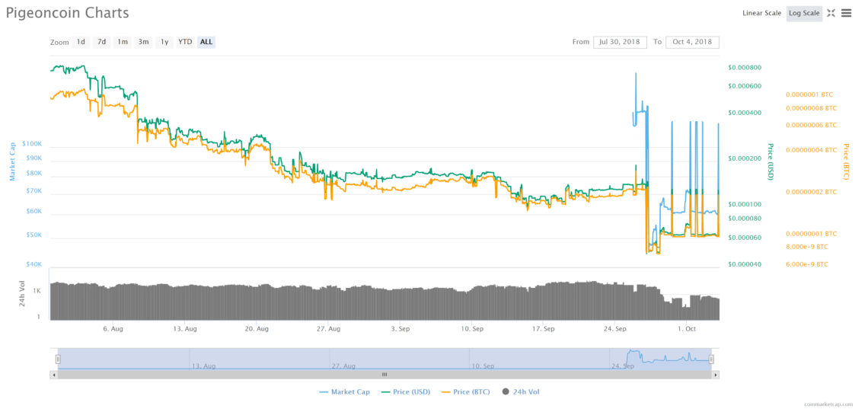Screen dimensions: 868x409
Task: Set zoom range to 1d
Action: (x=81, y=42)
